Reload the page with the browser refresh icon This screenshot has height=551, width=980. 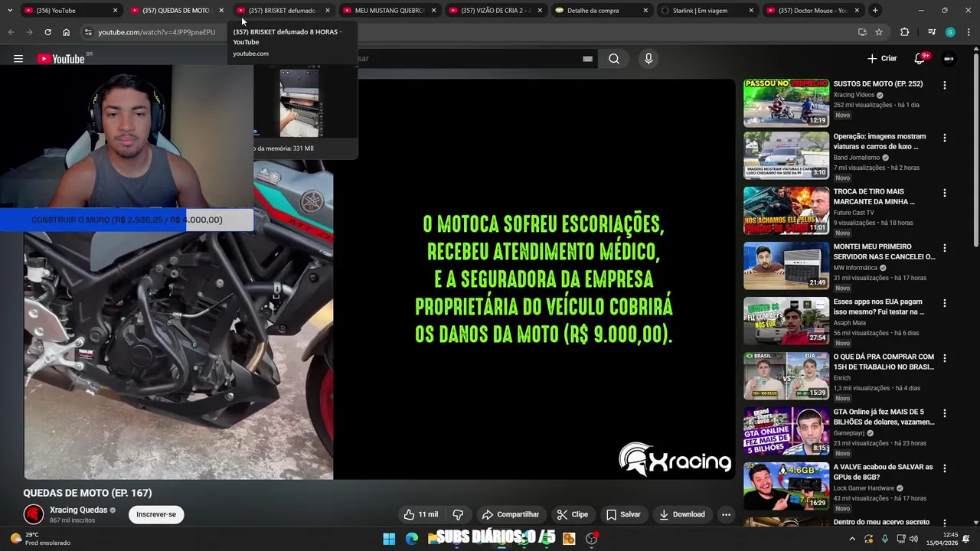pos(47,32)
